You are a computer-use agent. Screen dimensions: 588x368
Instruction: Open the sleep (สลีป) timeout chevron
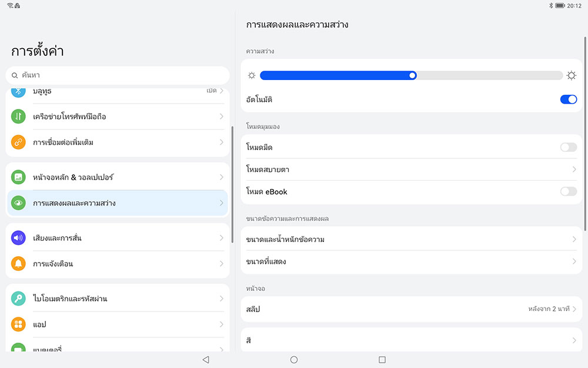coord(574,309)
